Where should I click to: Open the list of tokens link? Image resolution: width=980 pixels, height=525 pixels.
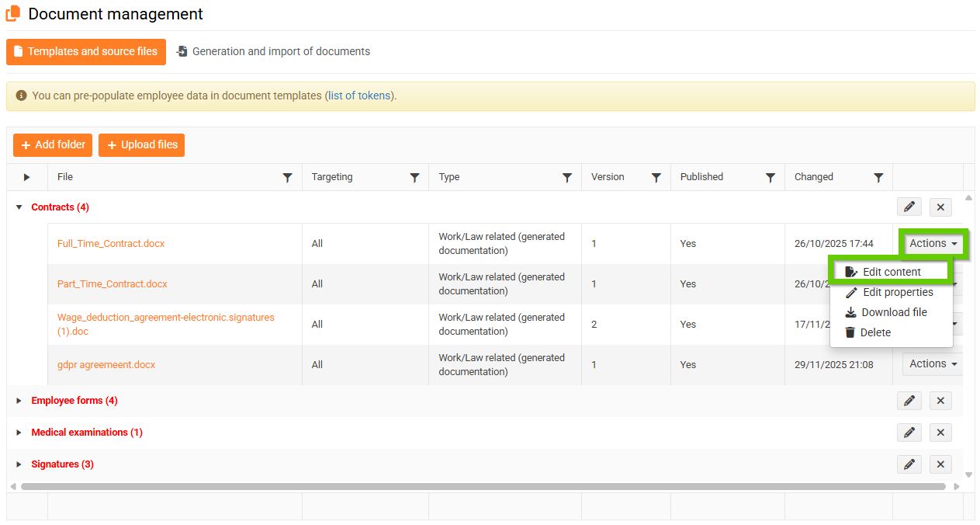coord(359,96)
